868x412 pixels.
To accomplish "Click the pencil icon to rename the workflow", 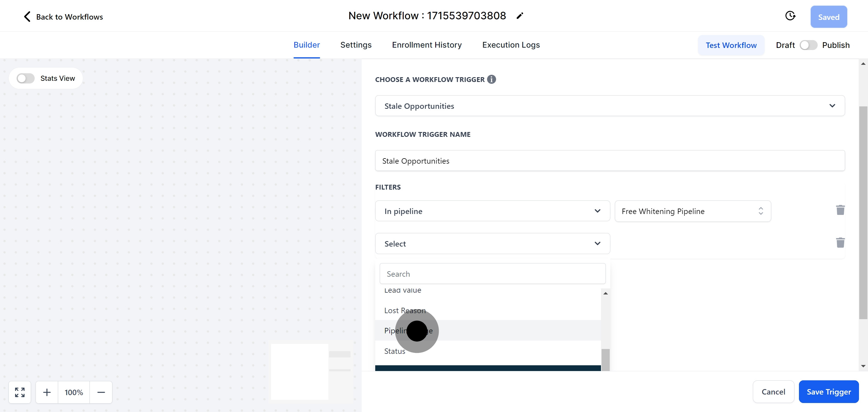I will (x=520, y=15).
